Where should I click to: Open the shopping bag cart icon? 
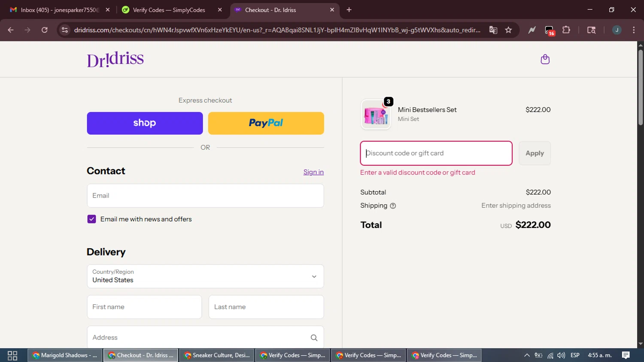tap(545, 59)
